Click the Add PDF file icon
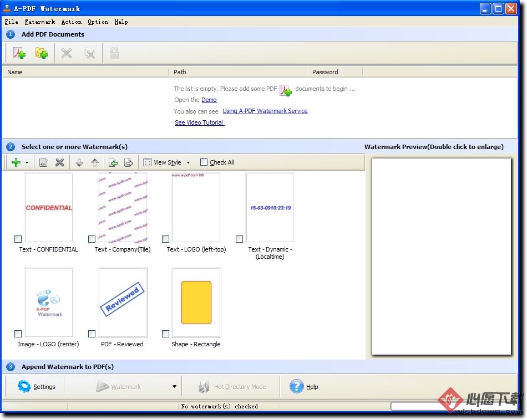Screen dimensions: 527x420 point(19,53)
